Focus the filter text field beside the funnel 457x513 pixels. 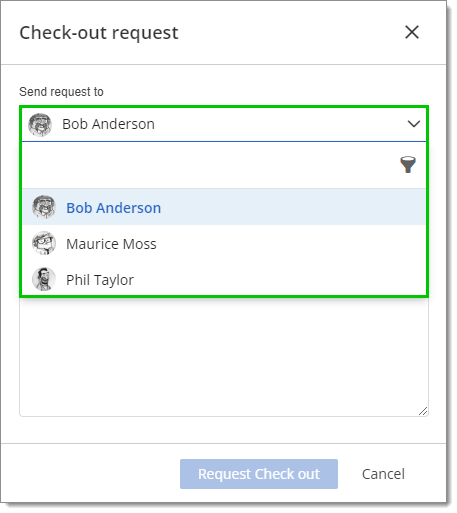coord(209,165)
